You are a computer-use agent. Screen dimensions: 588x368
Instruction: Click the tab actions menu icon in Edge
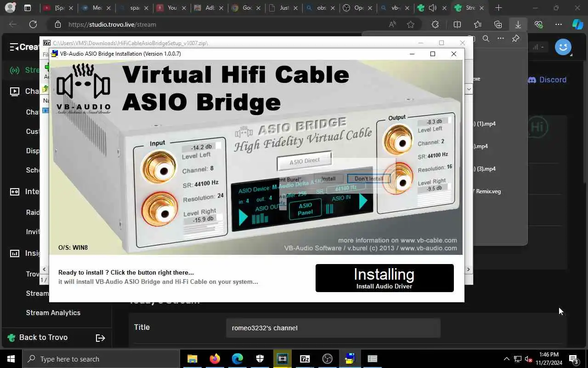tap(28, 8)
